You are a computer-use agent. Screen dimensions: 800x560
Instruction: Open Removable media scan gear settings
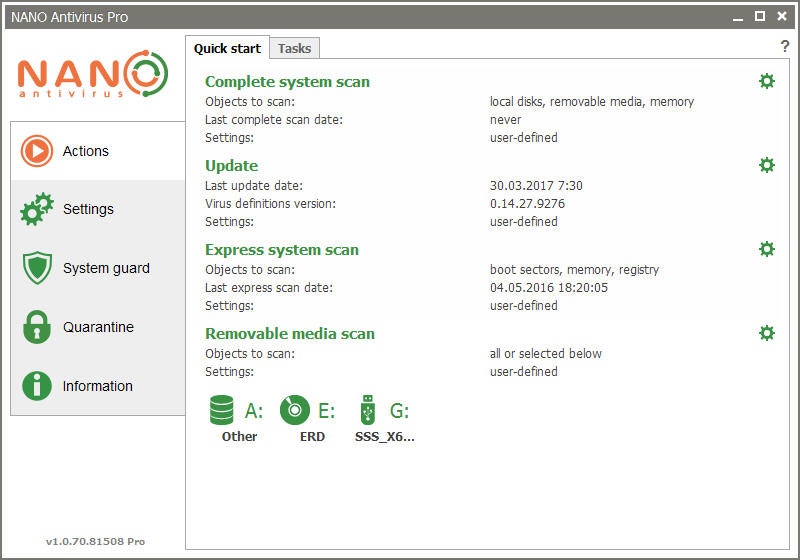coord(766,334)
